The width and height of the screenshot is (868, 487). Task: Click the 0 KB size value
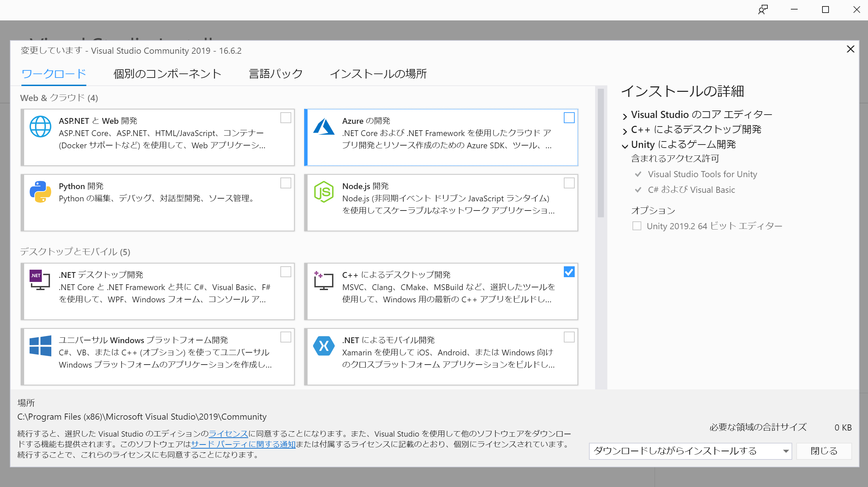pos(843,427)
